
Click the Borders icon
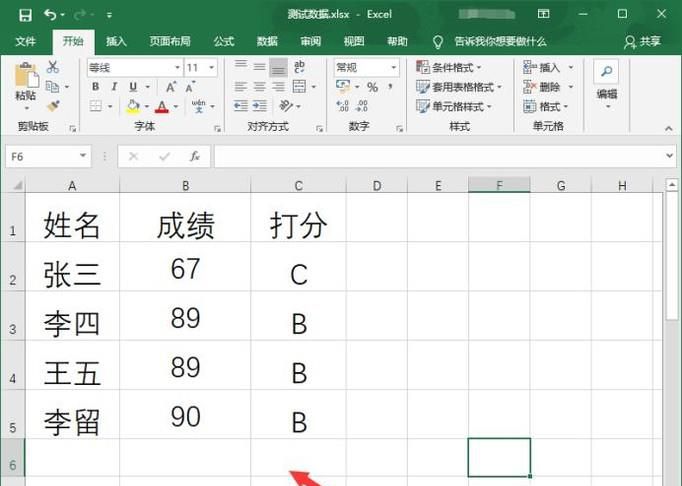[x=96, y=106]
